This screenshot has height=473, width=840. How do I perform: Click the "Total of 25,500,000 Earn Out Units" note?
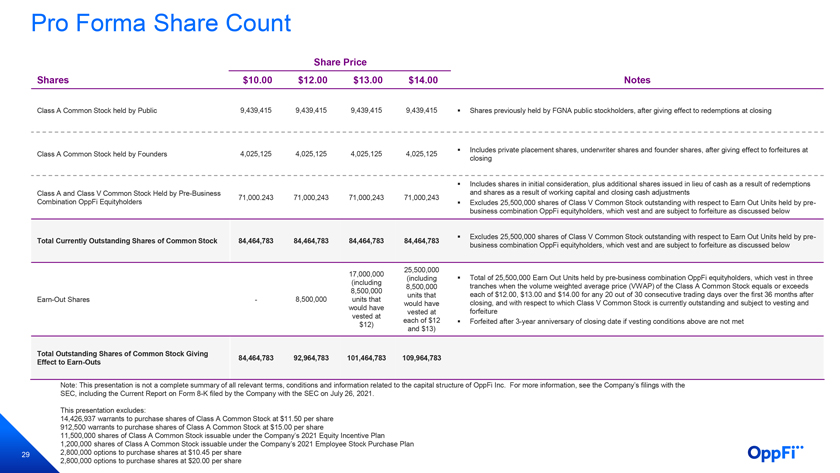(x=641, y=295)
